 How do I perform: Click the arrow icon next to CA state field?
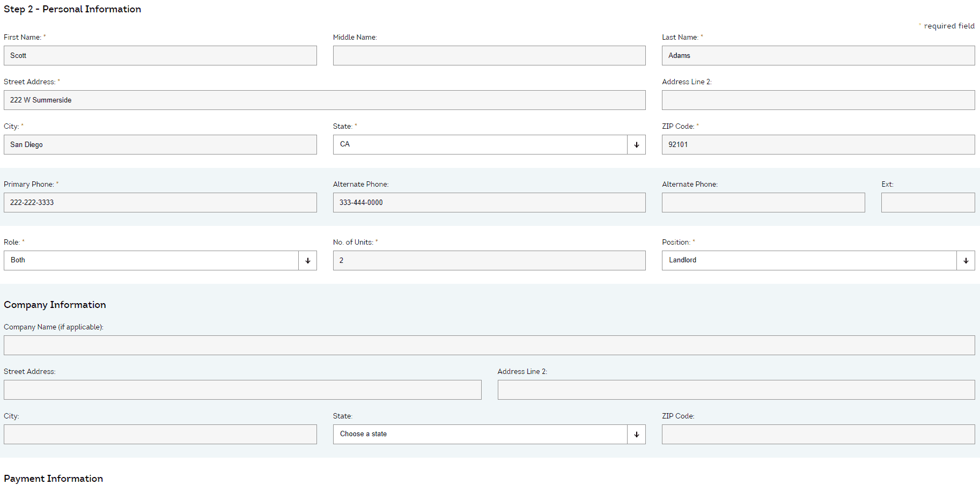[x=636, y=144]
